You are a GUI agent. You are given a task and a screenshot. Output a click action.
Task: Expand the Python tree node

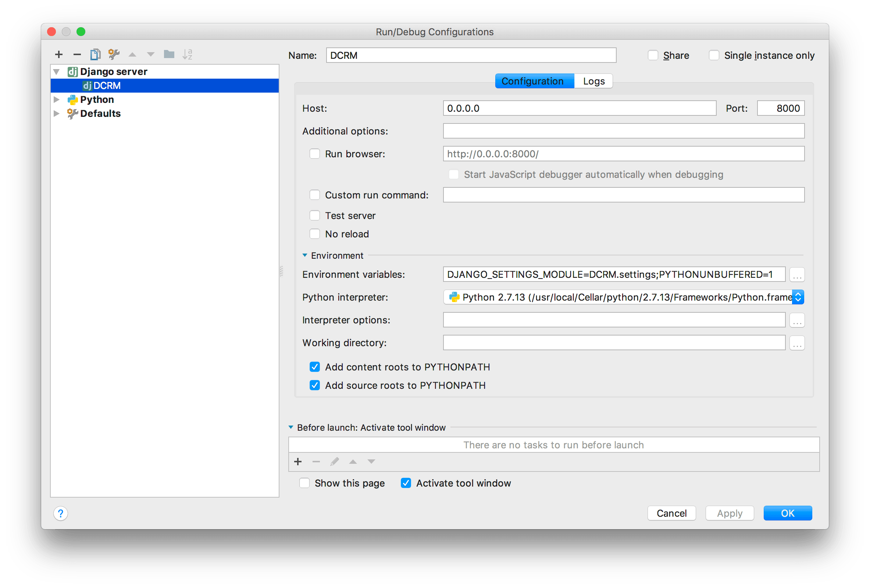click(57, 100)
